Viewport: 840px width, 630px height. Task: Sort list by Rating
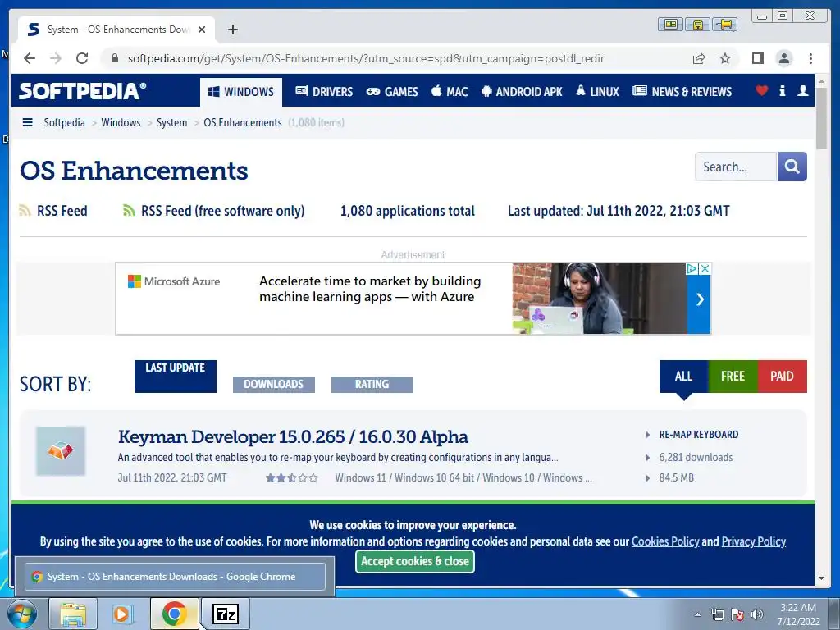click(x=372, y=384)
